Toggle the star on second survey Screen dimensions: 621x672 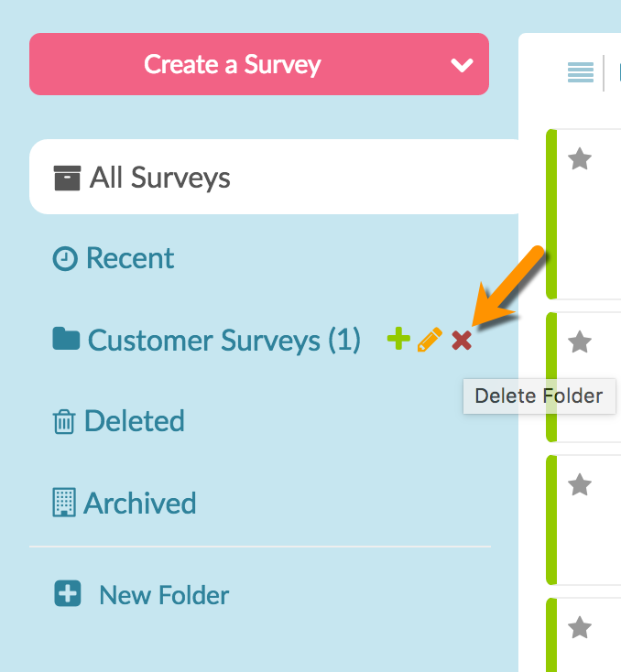pyautogui.click(x=580, y=341)
